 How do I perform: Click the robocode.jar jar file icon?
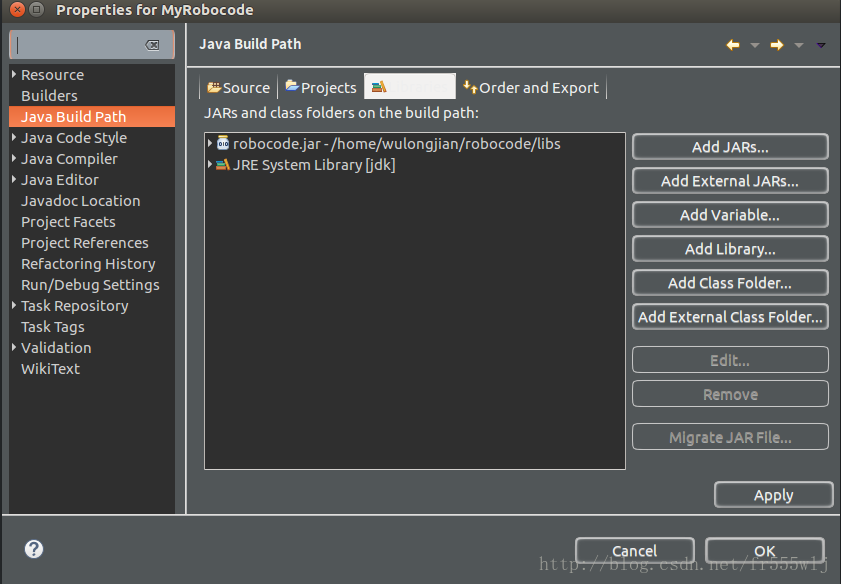pos(223,143)
